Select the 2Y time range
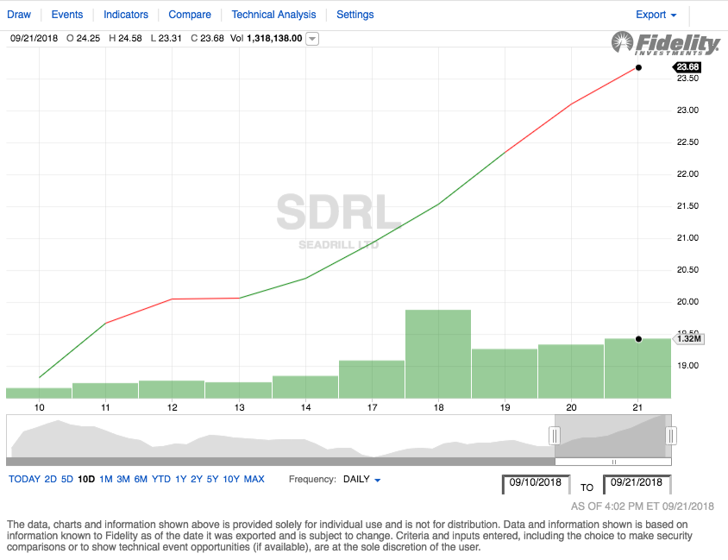Screen dimensions: 728x560 (x=197, y=479)
